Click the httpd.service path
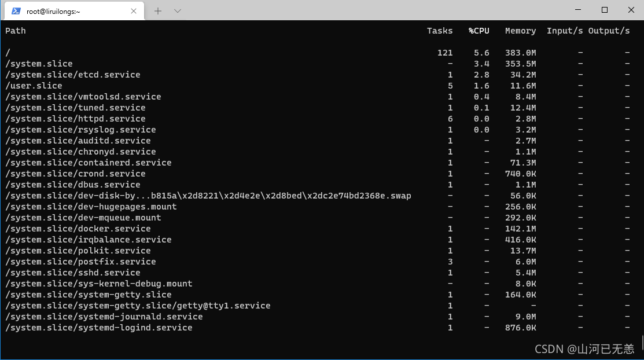The width and height of the screenshot is (644, 360). [76, 119]
